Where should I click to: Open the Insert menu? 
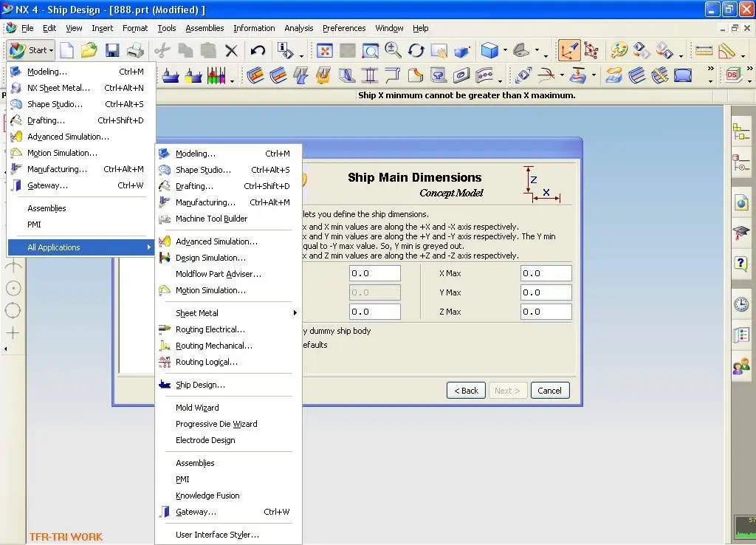pos(102,28)
